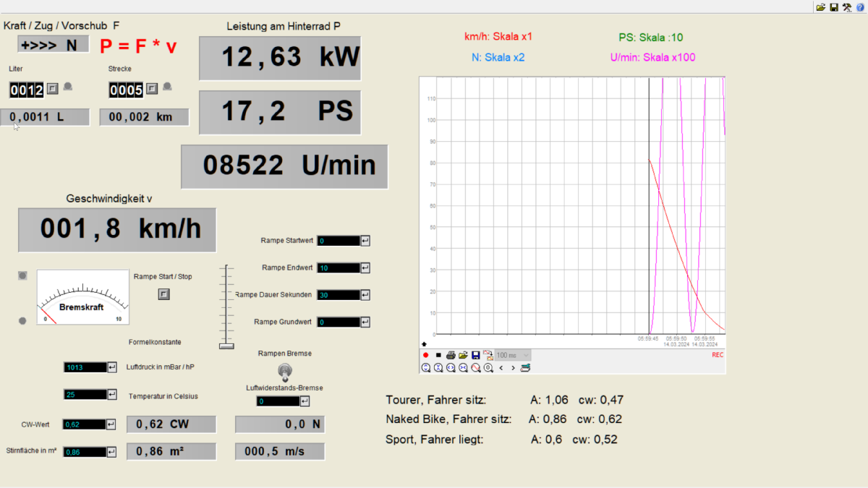The image size is (868, 488).
Task: Click enter button beside Luftdruck field
Action: pyautogui.click(x=112, y=368)
